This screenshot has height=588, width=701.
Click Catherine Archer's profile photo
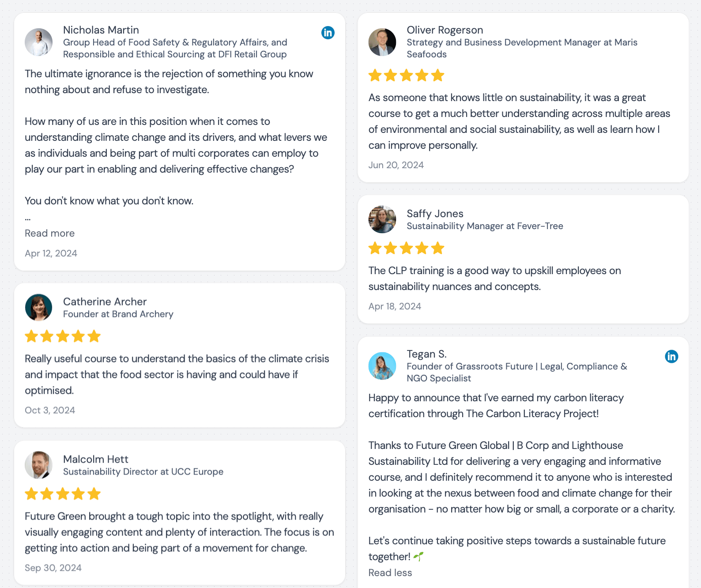38,307
